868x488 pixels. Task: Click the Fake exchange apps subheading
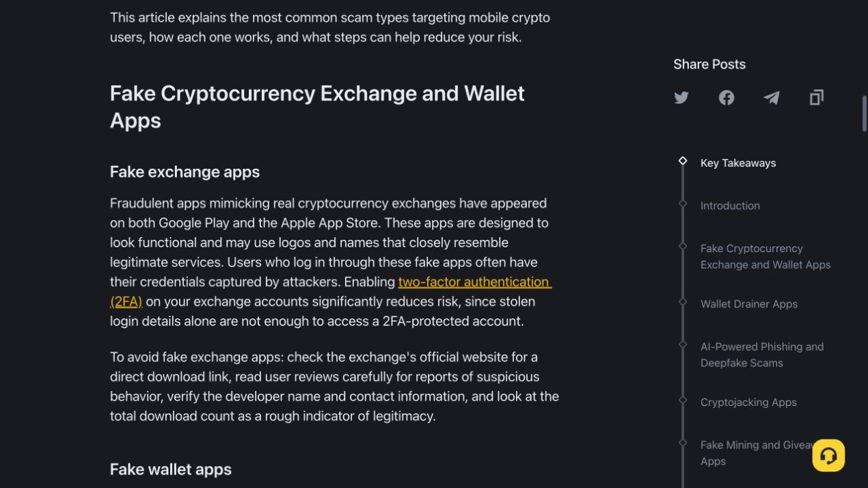tap(185, 172)
